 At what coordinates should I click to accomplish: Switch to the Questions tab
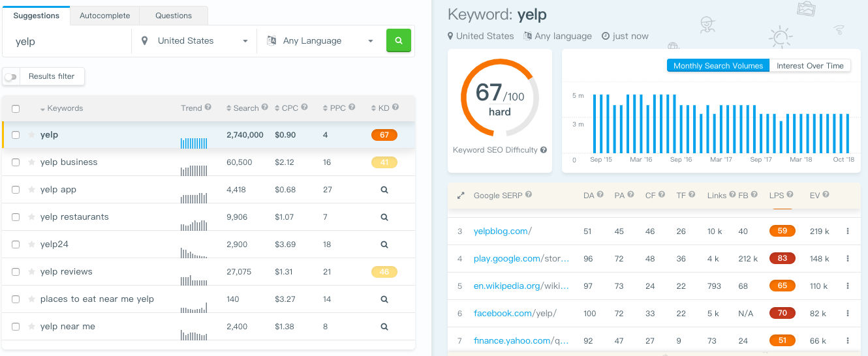[x=174, y=16]
